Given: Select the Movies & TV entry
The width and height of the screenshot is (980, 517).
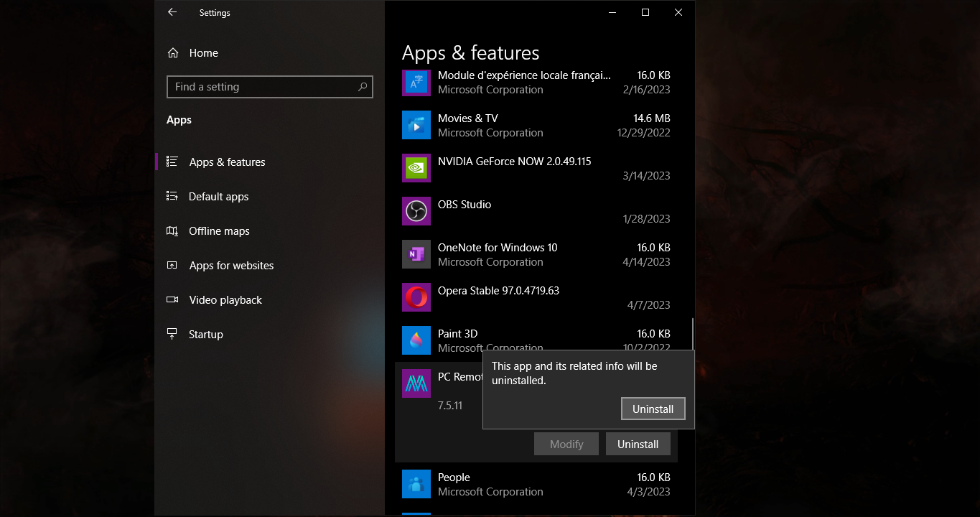Looking at the screenshot, I should pyautogui.click(x=536, y=125).
